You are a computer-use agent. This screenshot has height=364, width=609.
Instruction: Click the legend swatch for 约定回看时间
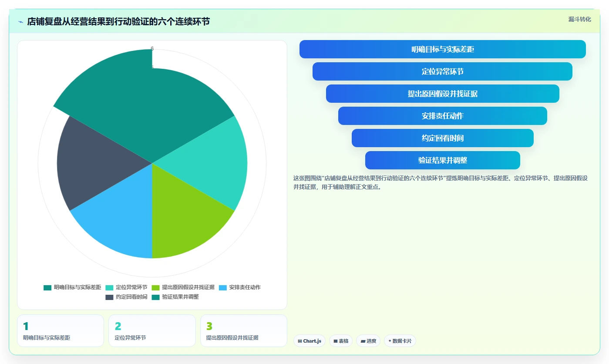tap(109, 297)
